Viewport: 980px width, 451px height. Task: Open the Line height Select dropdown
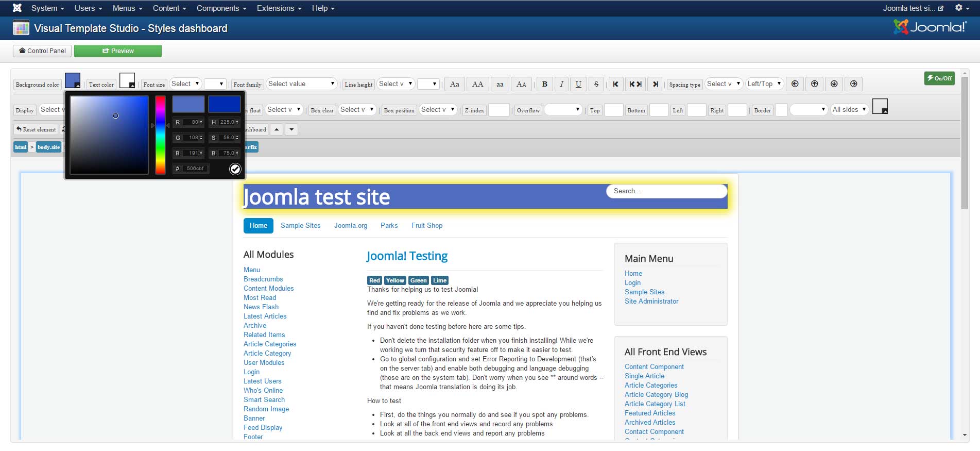[x=396, y=83]
